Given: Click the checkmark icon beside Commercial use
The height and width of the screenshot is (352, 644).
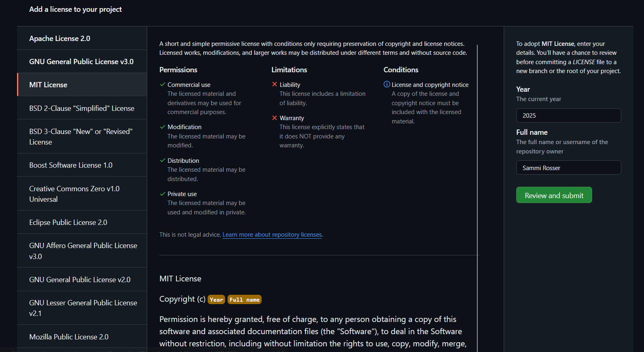Looking at the screenshot, I should click(163, 84).
